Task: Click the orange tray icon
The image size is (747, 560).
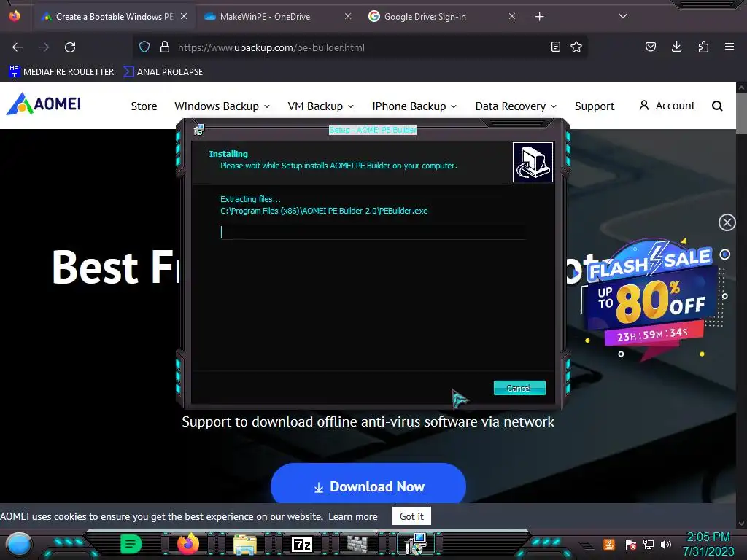Action: click(x=609, y=544)
